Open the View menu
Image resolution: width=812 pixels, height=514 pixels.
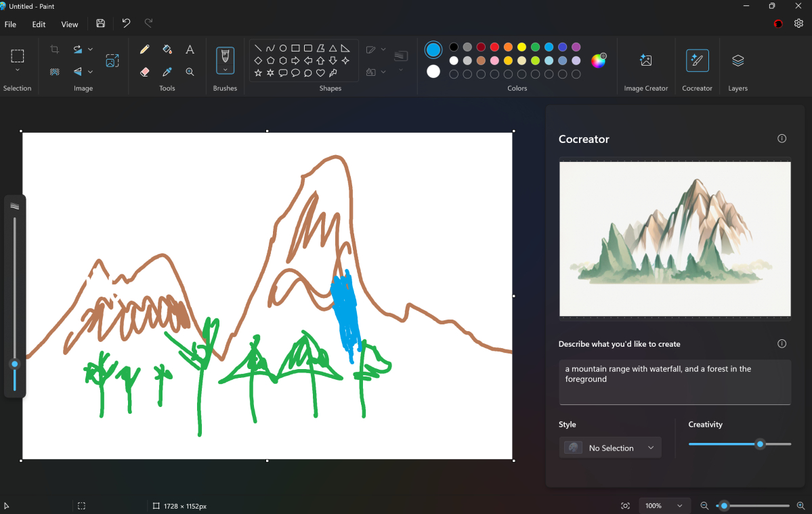70,24
